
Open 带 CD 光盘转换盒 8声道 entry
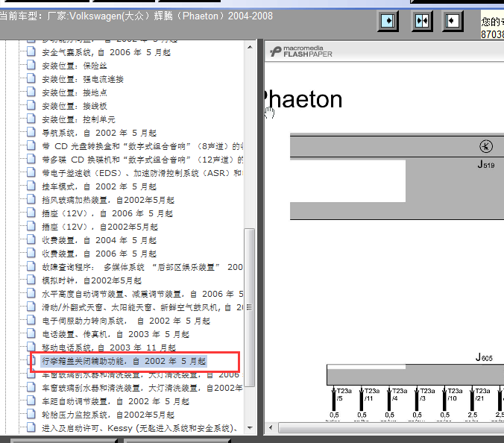142,147
